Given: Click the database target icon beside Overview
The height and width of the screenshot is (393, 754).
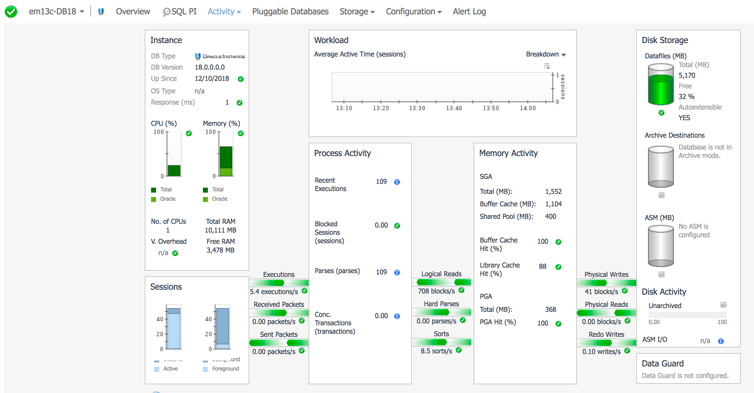Looking at the screenshot, I should click(x=101, y=12).
